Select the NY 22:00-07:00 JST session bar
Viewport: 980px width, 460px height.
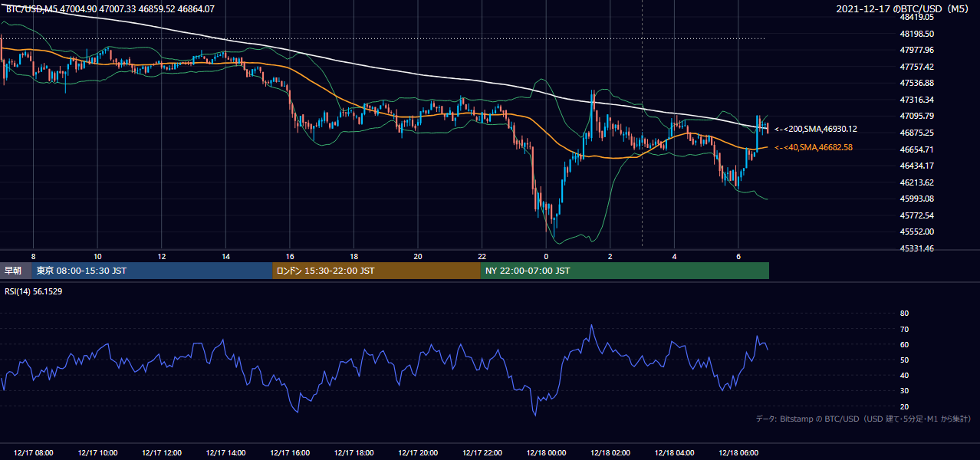pos(625,271)
